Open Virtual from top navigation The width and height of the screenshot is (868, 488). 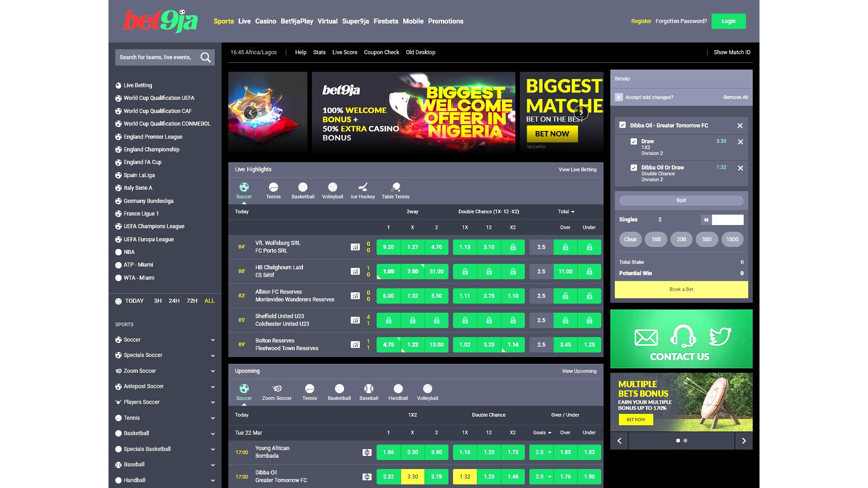coord(328,21)
